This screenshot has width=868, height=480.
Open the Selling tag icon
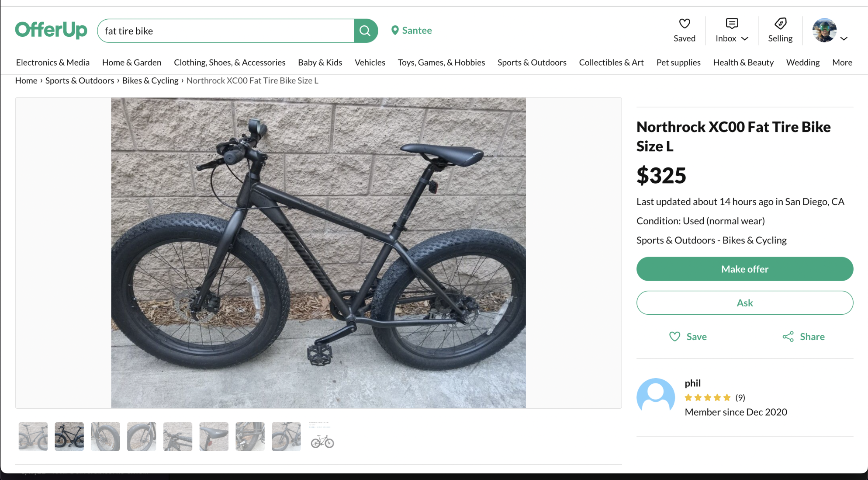[x=780, y=24]
